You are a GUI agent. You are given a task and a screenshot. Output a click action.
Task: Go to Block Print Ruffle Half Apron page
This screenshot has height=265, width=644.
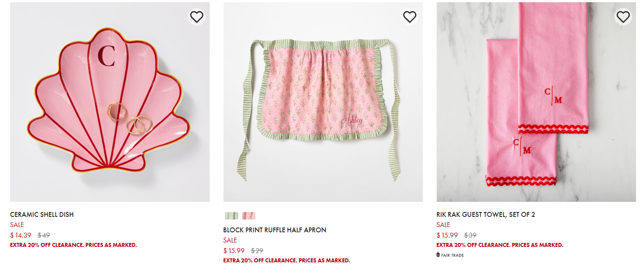click(x=274, y=230)
